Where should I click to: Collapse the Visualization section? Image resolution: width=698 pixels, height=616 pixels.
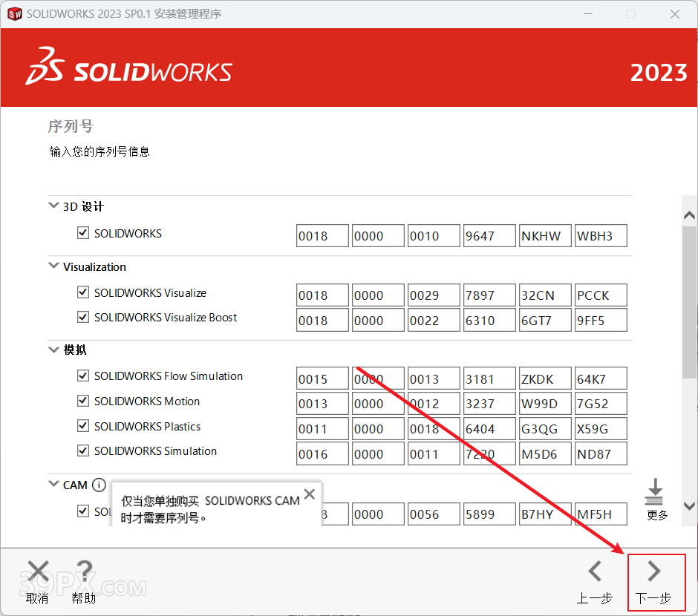coord(53,266)
